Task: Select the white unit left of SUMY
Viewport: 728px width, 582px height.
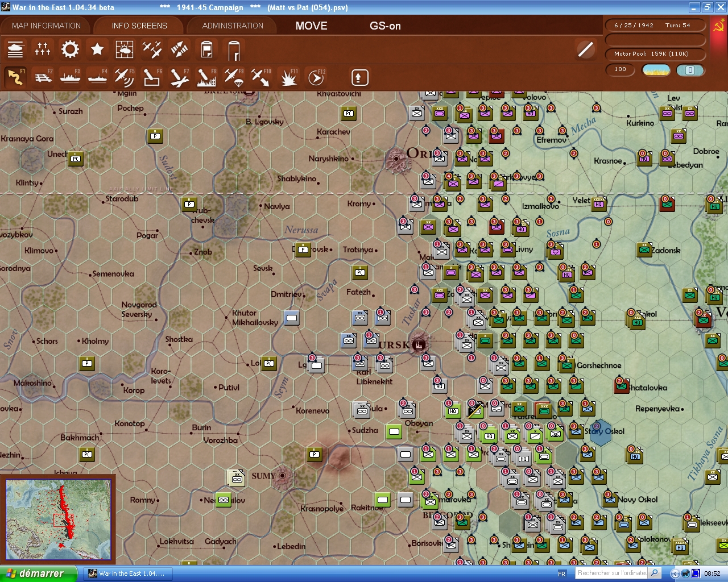Action: (x=236, y=477)
